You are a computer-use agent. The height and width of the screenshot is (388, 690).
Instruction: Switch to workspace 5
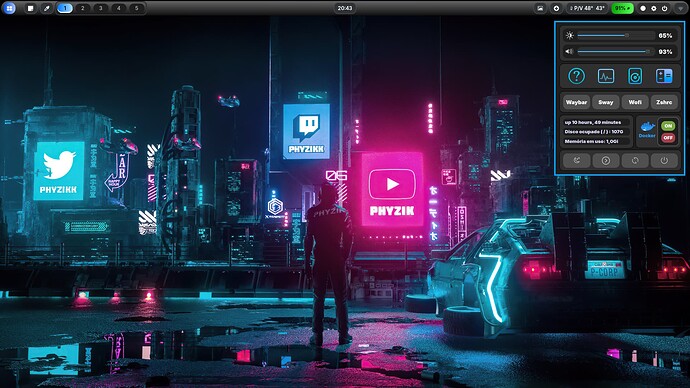(x=136, y=8)
